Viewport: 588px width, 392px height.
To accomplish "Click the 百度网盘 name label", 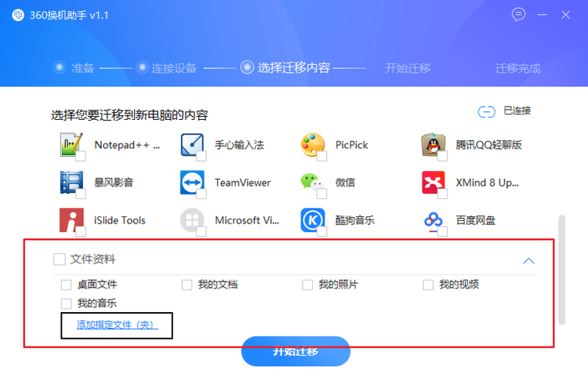I will tap(476, 220).
